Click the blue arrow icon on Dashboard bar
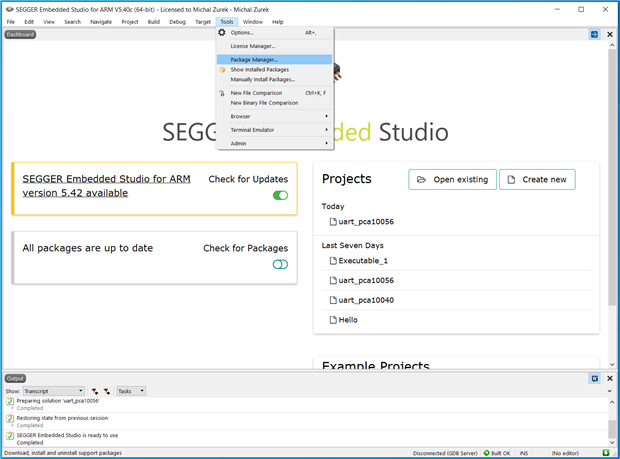 (594, 34)
